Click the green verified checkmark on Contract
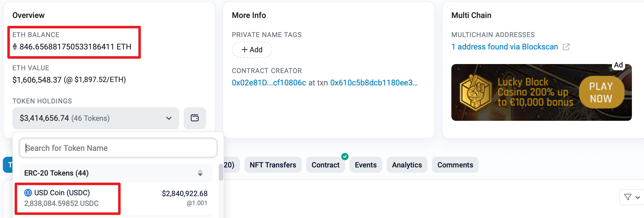This screenshot has width=644, height=218. (345, 156)
